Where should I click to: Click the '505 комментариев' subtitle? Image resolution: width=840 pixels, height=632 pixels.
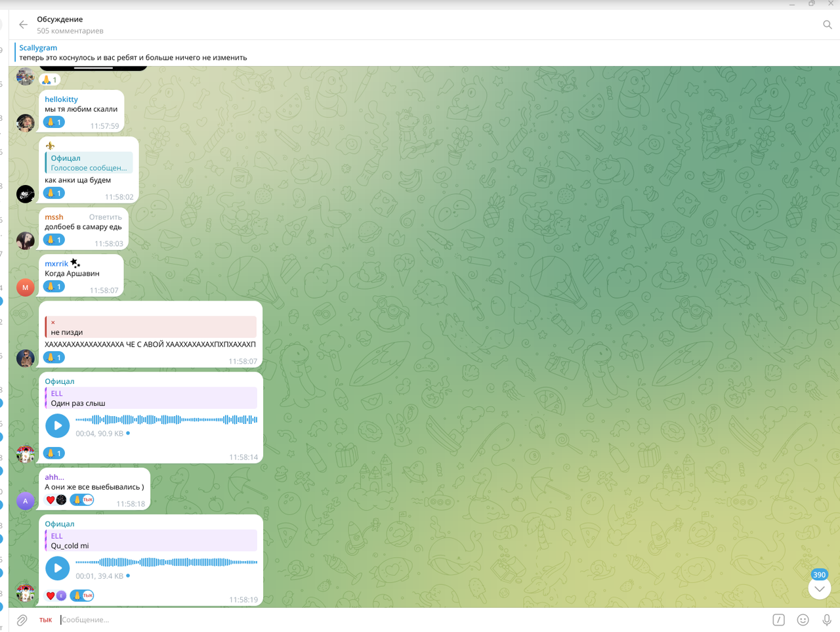point(70,31)
